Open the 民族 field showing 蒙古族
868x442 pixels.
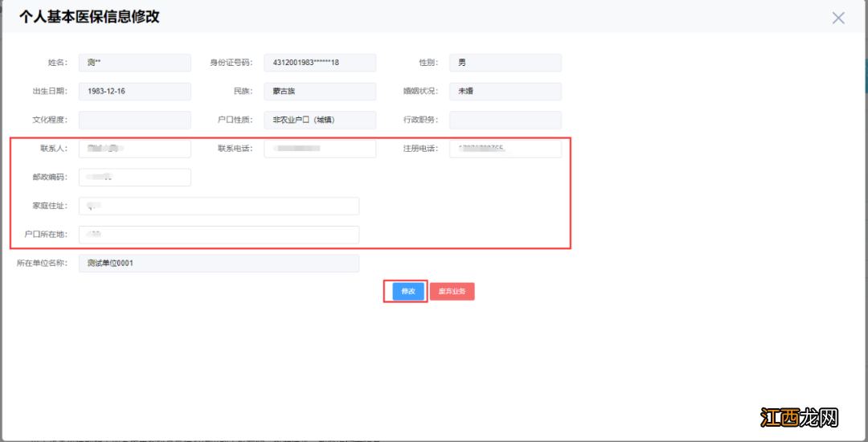click(x=320, y=92)
